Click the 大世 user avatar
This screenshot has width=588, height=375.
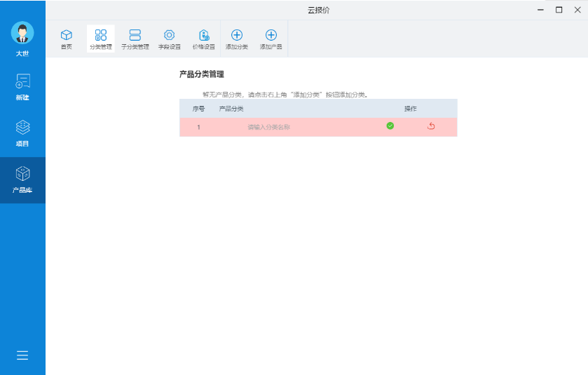(x=22, y=33)
